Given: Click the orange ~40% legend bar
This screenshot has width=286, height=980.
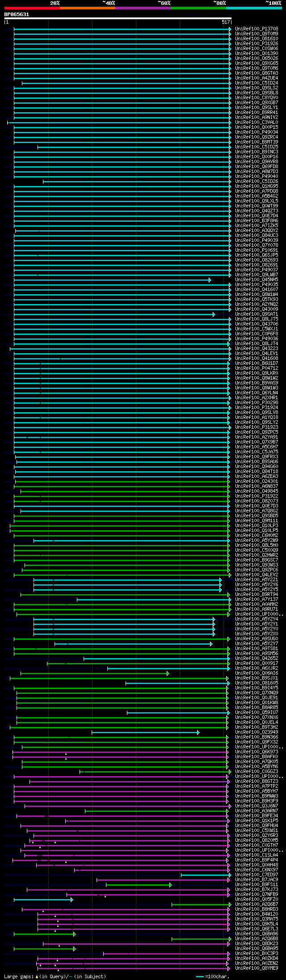Looking at the screenshot, I should click(x=87, y=8).
